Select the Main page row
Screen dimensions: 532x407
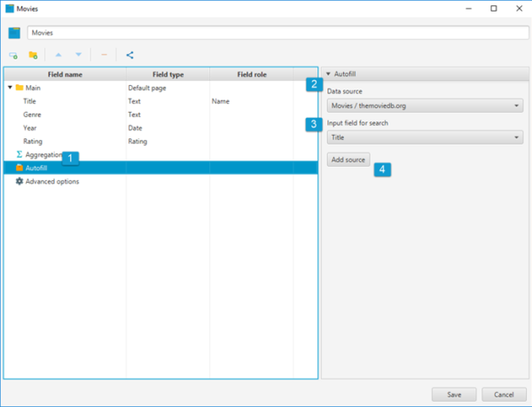[160, 88]
